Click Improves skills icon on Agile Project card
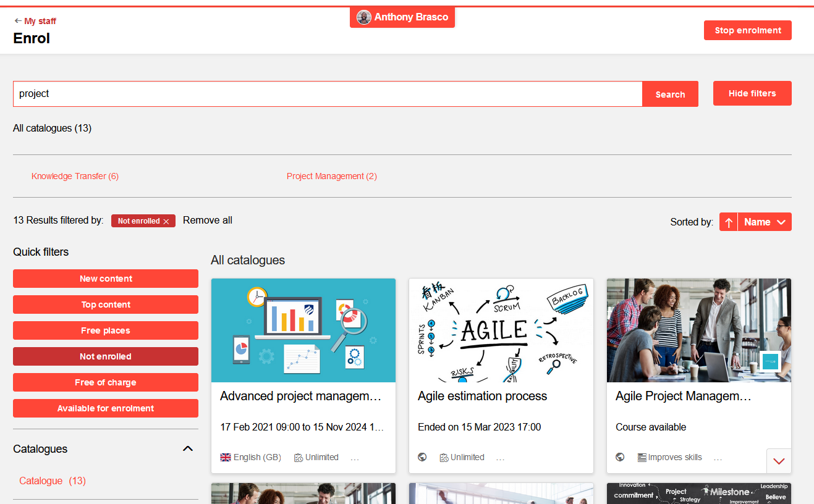The image size is (814, 504). [642, 458]
